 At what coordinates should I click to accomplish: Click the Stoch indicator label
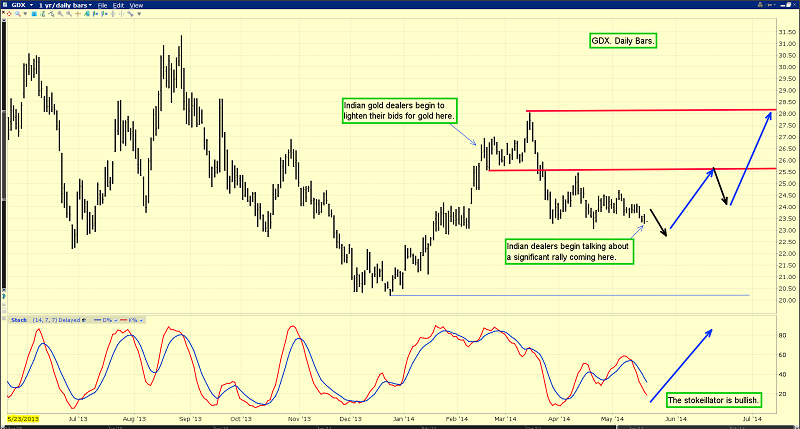pyautogui.click(x=19, y=320)
